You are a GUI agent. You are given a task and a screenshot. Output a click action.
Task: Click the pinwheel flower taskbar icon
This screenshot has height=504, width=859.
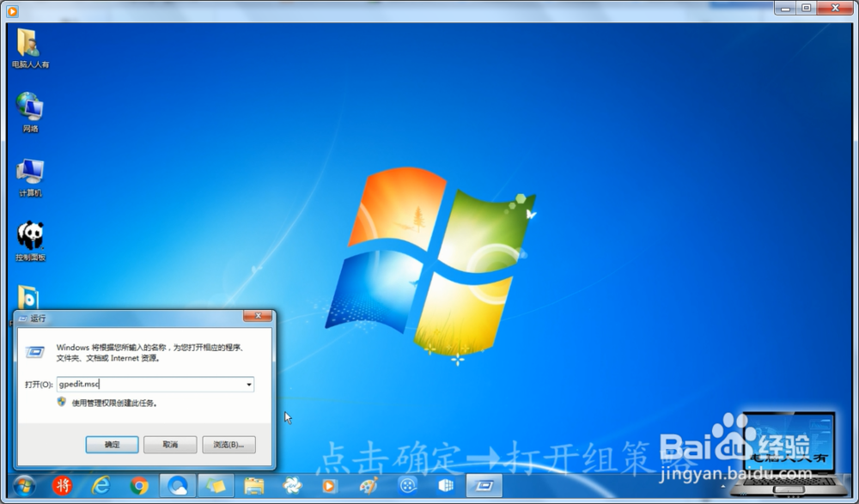tap(292, 486)
